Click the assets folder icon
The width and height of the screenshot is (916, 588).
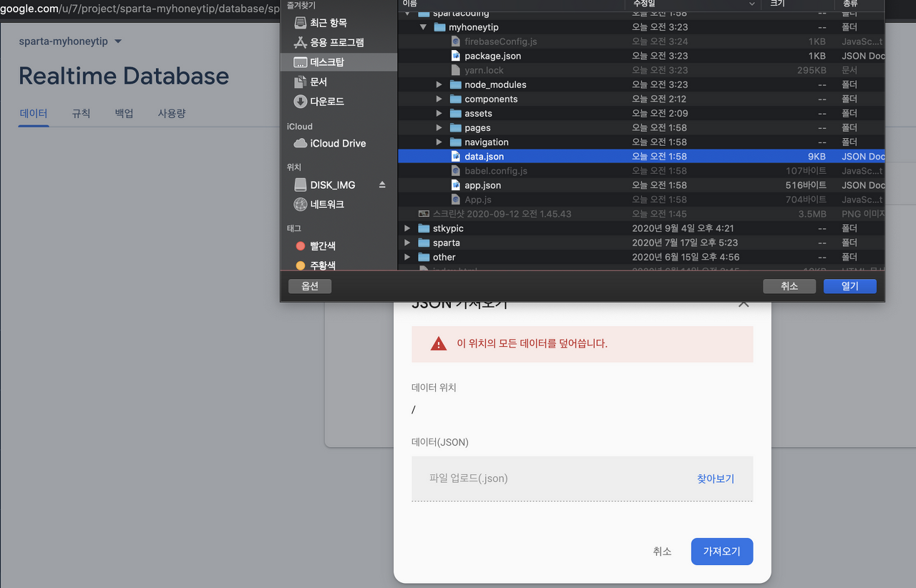click(x=456, y=113)
